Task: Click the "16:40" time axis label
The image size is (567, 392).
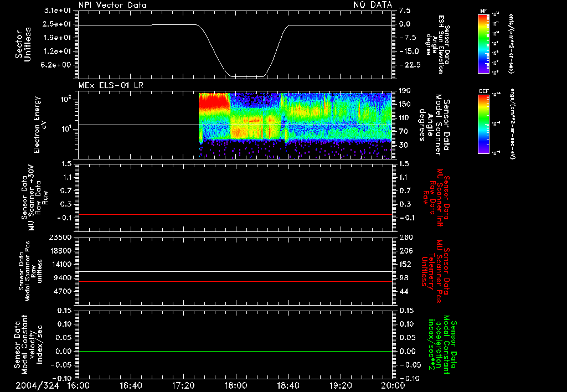Action: pyautogui.click(x=131, y=385)
